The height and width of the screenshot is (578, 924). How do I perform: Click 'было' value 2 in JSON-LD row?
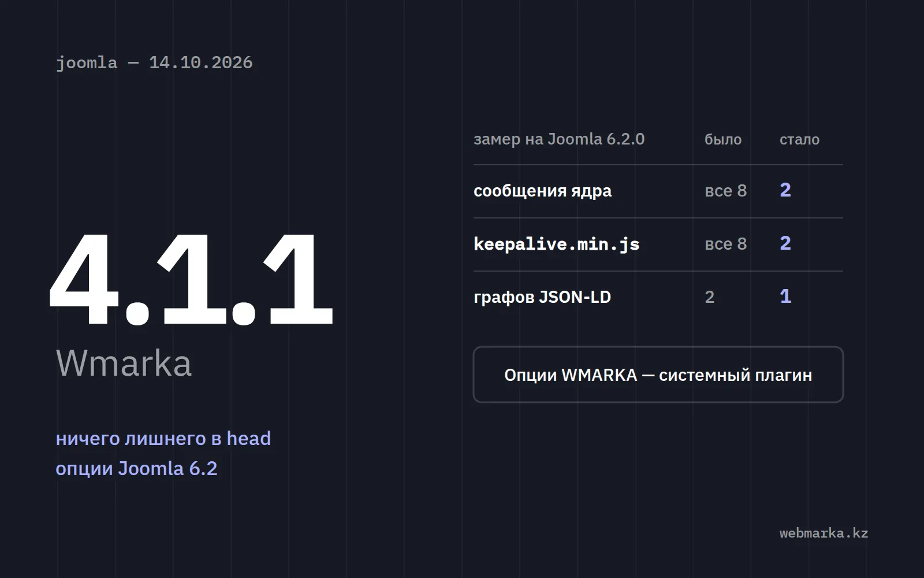pyautogui.click(x=710, y=297)
